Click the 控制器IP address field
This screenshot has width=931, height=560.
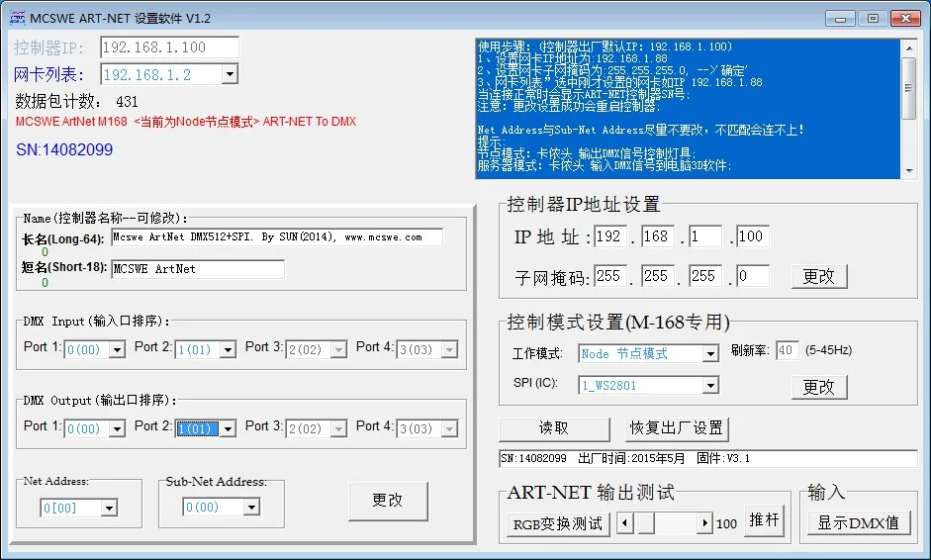[x=170, y=47]
